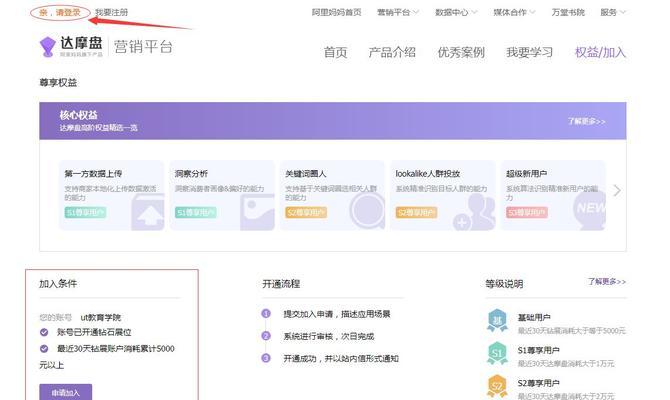Click the 达摩盘 logo icon
670x400 pixels.
point(47,47)
